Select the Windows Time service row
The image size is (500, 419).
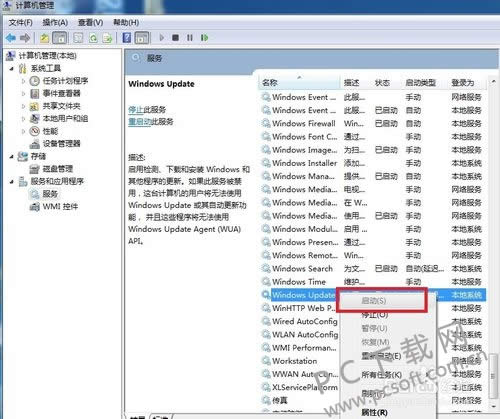[x=373, y=282]
